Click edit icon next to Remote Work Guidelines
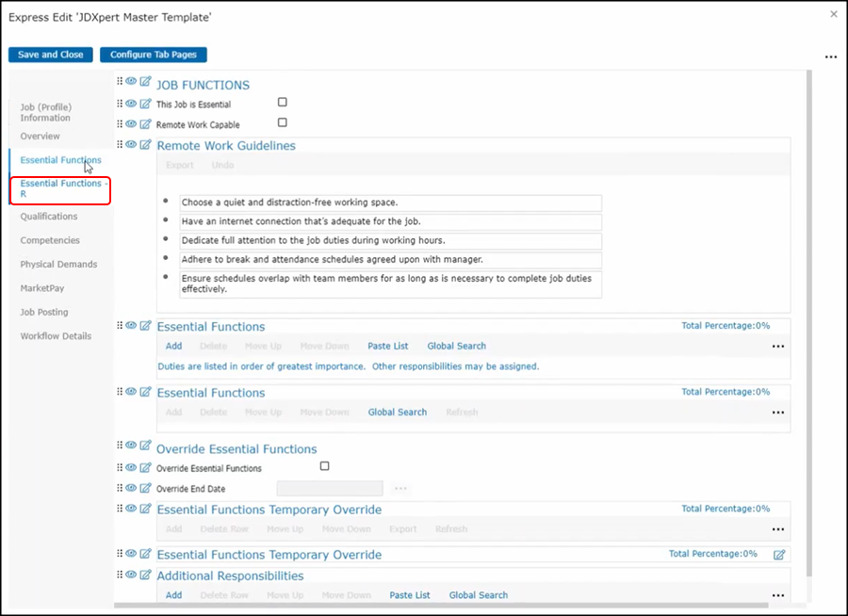The height and width of the screenshot is (616, 848). coord(145,145)
